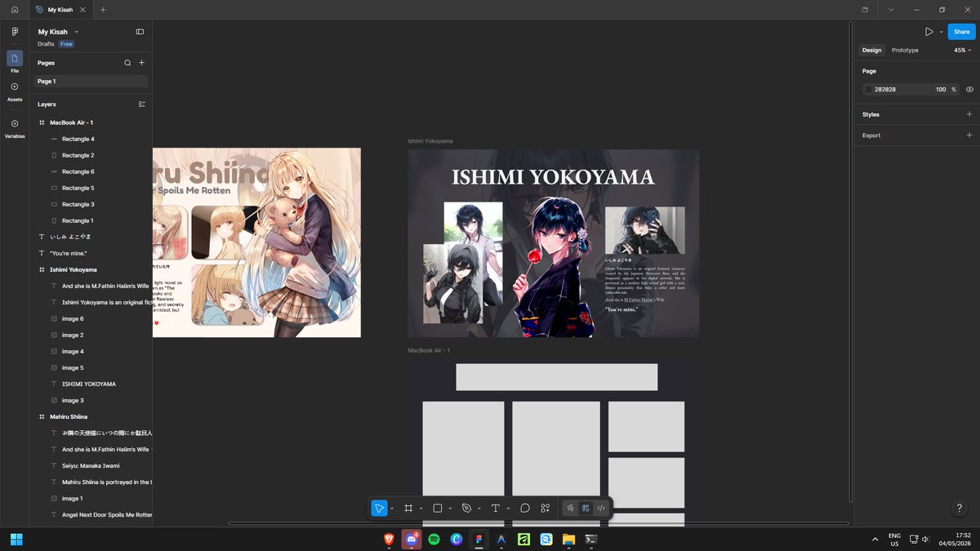Show hidden icons in the system tray
Viewport: 980px width, 551px height.
click(875, 540)
